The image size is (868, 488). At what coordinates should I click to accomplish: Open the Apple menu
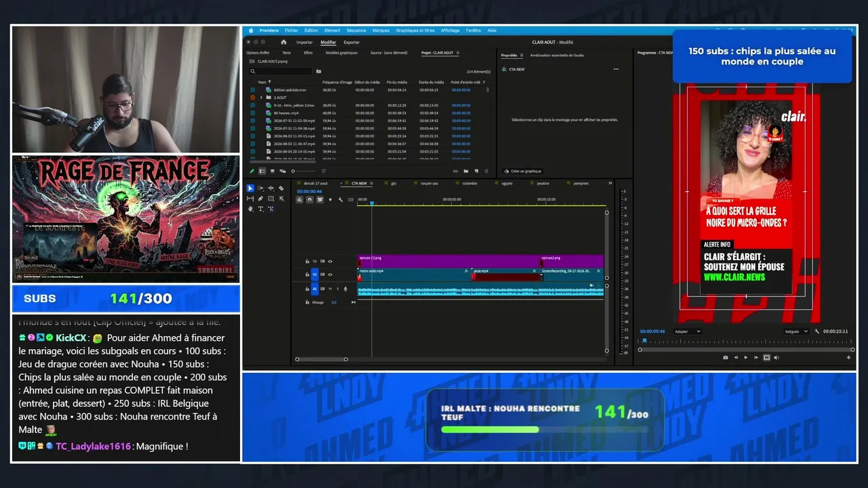pyautogui.click(x=251, y=30)
